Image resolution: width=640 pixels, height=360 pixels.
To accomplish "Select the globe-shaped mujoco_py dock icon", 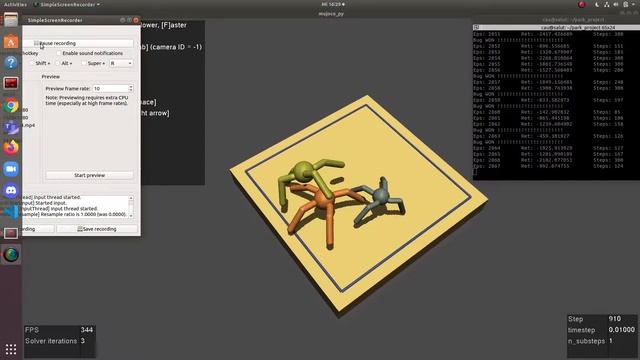I will pyautogui.click(x=11, y=254).
